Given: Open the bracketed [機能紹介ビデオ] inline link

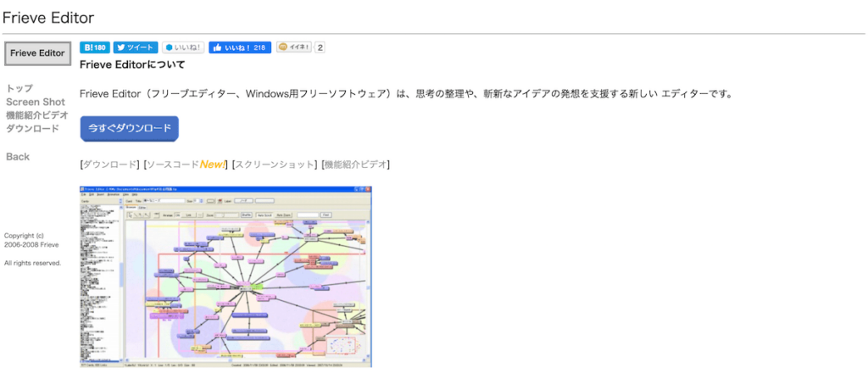Looking at the screenshot, I should click(355, 164).
